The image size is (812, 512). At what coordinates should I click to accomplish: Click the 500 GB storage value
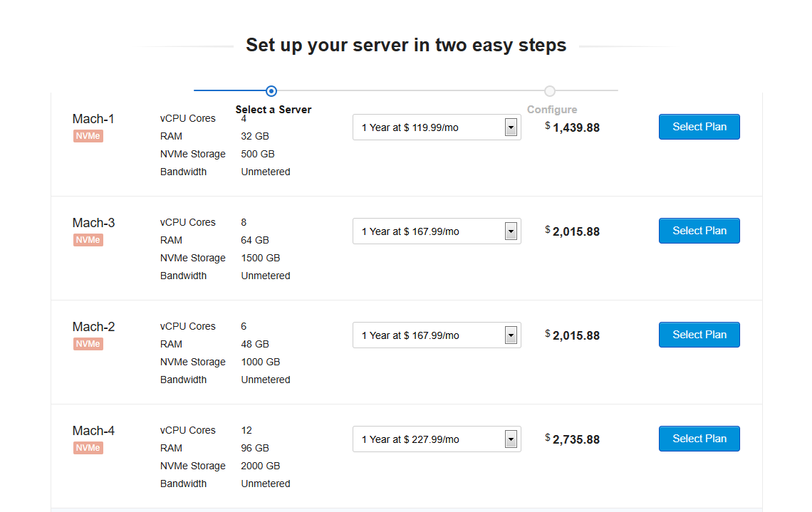pyautogui.click(x=258, y=155)
